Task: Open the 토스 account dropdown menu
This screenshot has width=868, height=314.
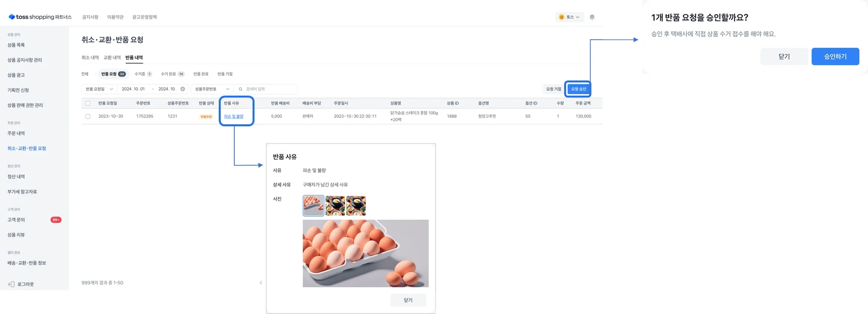Action: tap(569, 17)
